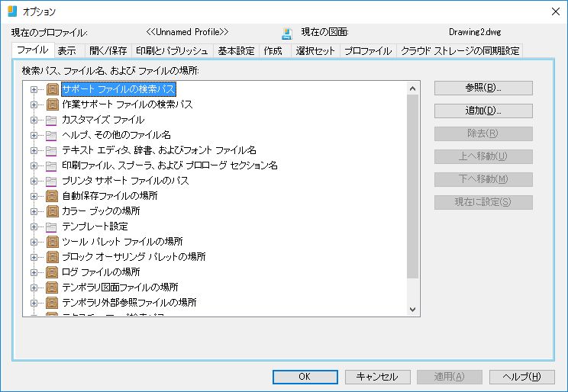Click the tree list scroll up arrow
Image resolution: width=568 pixels, height=392 pixels.
pos(412,88)
